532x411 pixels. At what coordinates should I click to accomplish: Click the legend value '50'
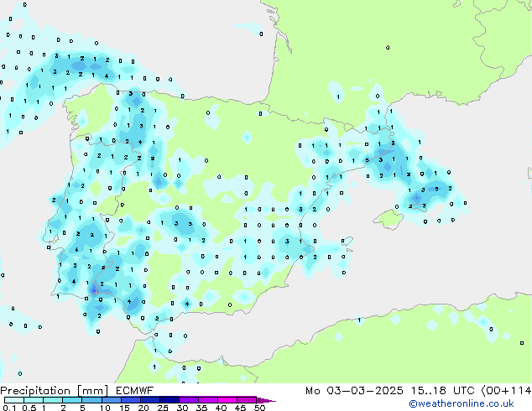click(x=259, y=408)
